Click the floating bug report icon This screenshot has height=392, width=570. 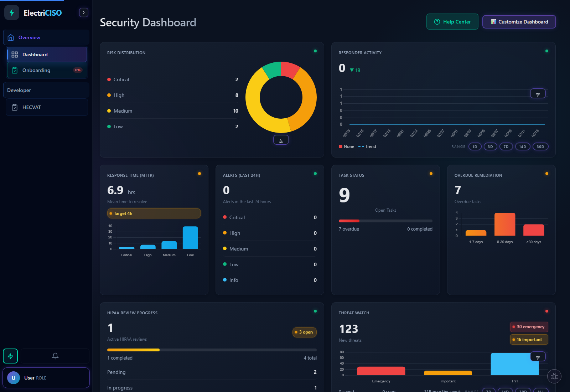[x=554, y=376]
